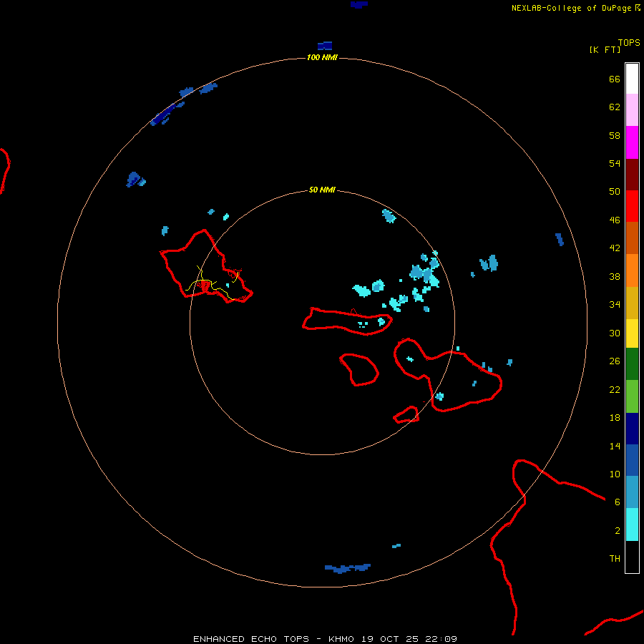Viewport: 644px width, 644px height.
Task: Select the legend value 58
Action: pyautogui.click(x=615, y=135)
